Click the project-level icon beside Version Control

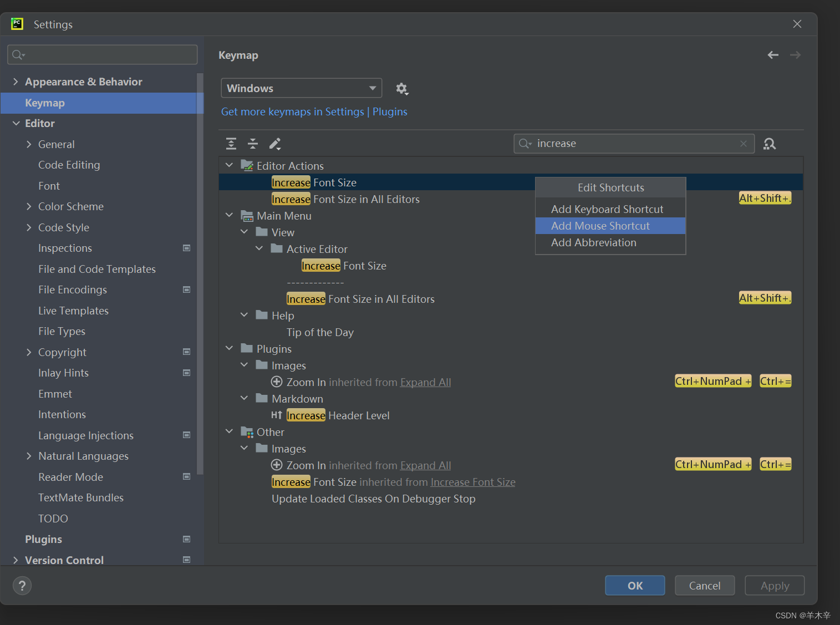tap(187, 560)
